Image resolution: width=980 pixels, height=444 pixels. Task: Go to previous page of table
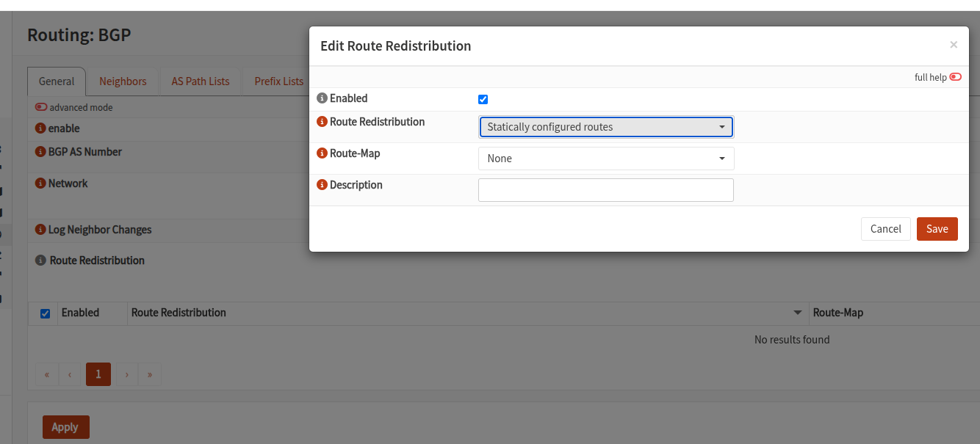(70, 374)
